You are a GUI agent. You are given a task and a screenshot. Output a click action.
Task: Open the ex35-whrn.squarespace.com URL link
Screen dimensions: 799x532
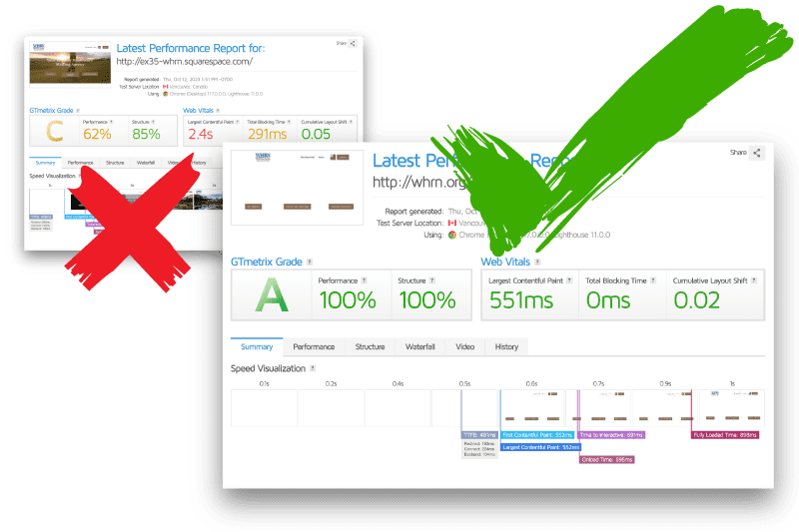185,62
